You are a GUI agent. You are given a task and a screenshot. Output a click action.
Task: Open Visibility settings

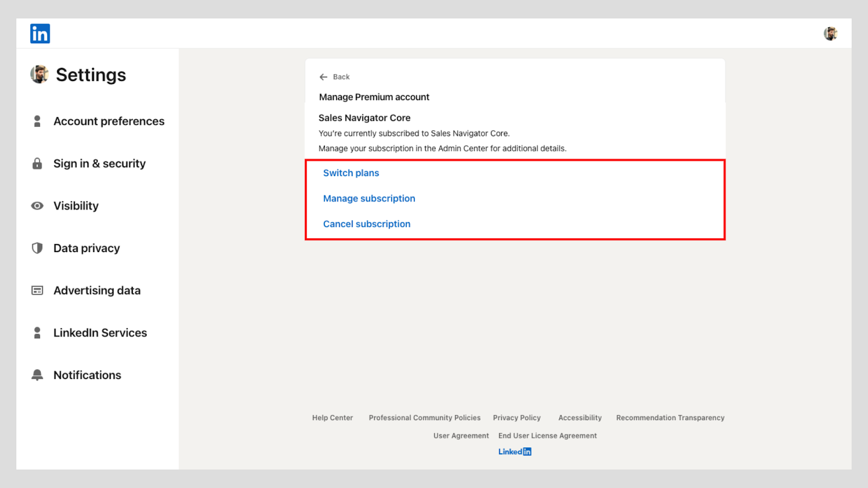point(76,206)
